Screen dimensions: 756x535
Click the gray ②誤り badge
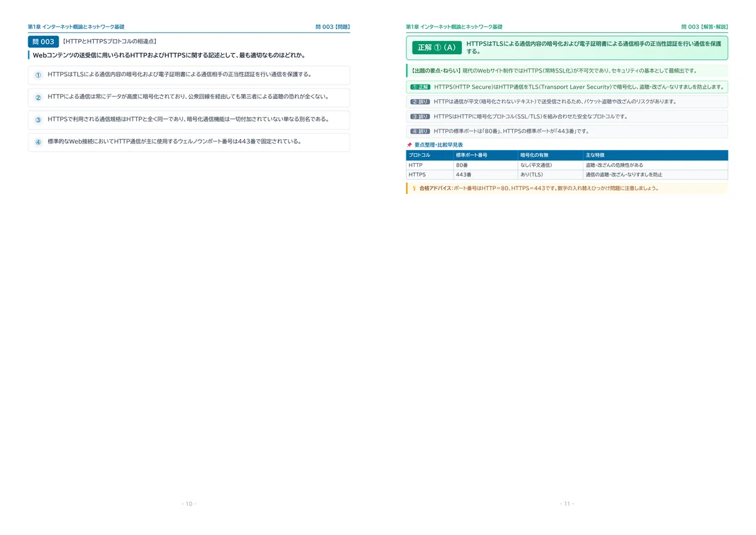pos(419,101)
